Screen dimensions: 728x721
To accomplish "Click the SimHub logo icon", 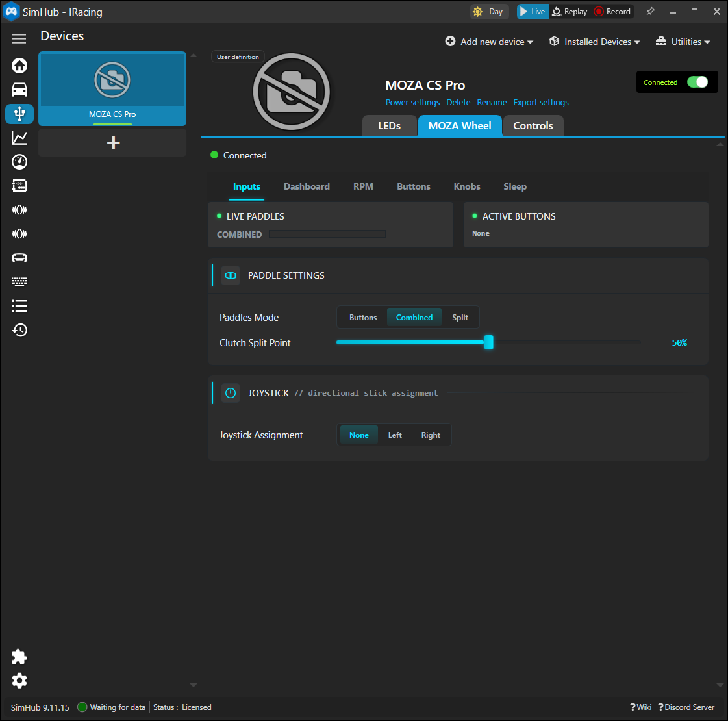I will [11, 12].
